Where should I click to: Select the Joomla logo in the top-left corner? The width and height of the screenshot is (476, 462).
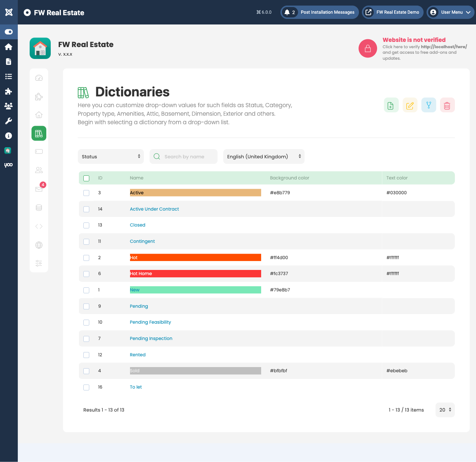click(9, 12)
